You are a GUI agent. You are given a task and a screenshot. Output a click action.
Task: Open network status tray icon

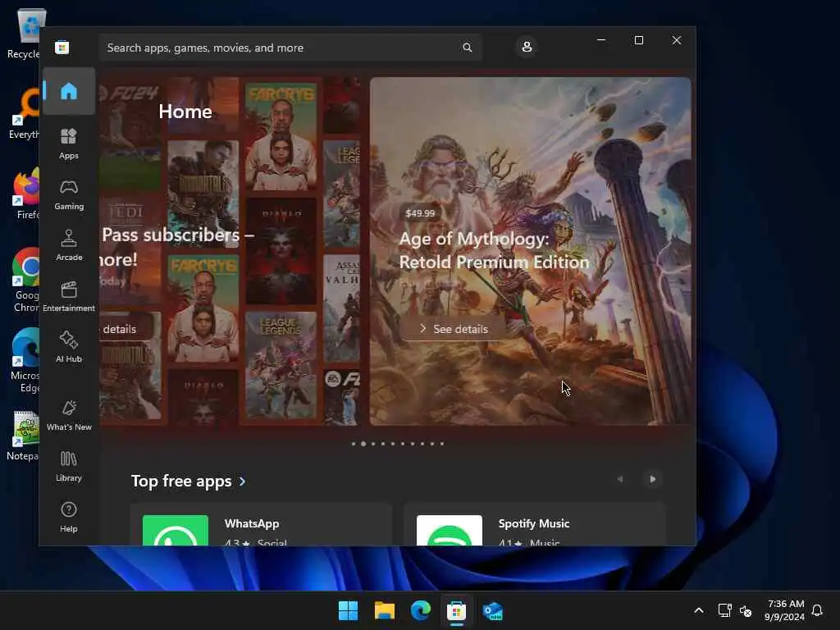tap(725, 610)
